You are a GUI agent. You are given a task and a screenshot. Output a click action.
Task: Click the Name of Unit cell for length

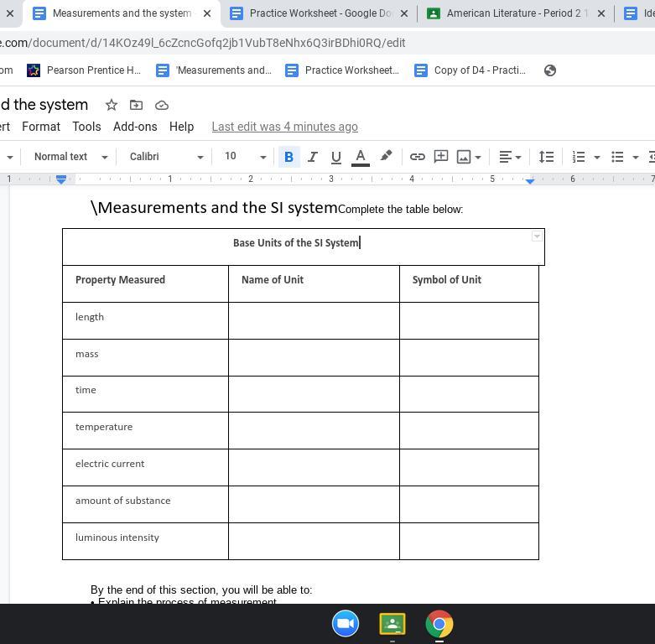point(314,321)
